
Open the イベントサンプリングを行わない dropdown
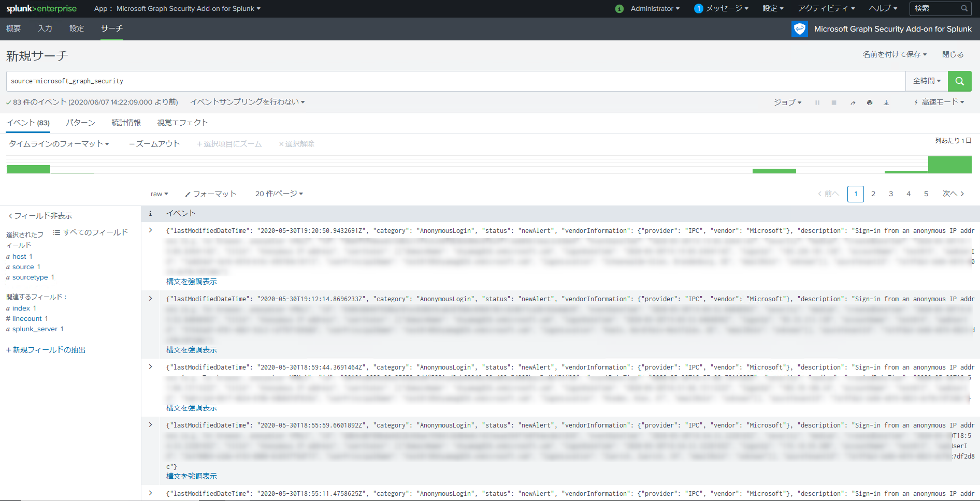click(x=248, y=102)
